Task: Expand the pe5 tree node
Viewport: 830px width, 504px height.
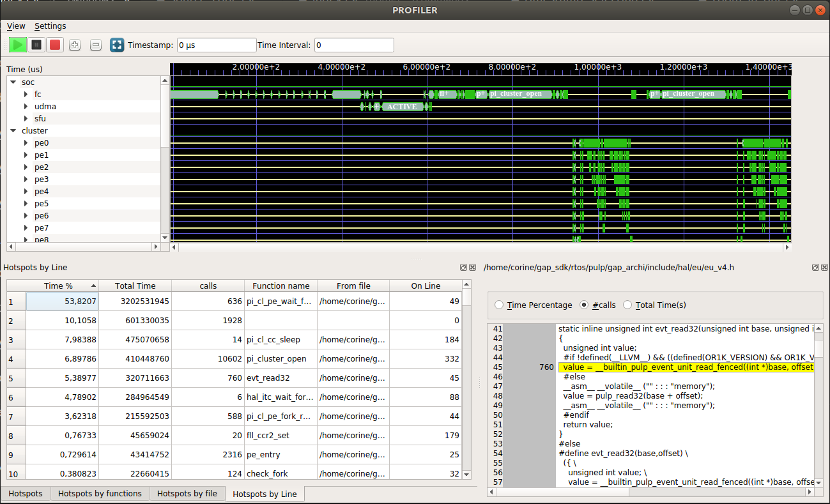Action: [26, 204]
